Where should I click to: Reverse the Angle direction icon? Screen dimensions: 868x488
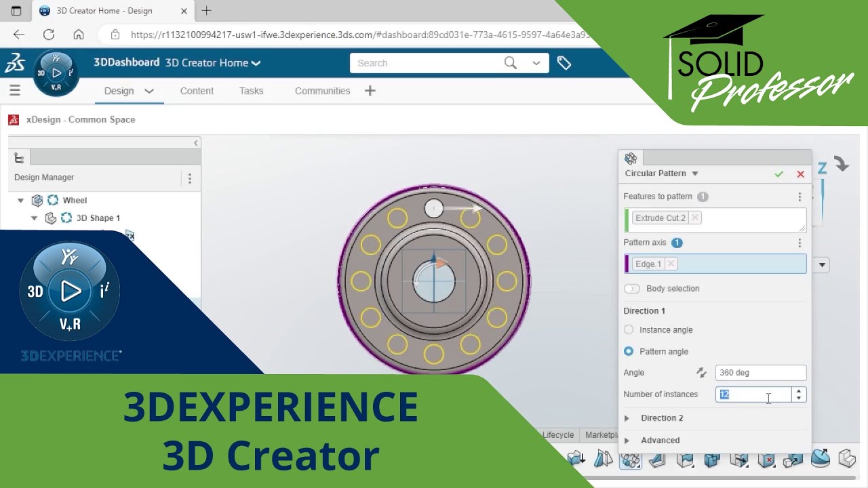coord(702,373)
